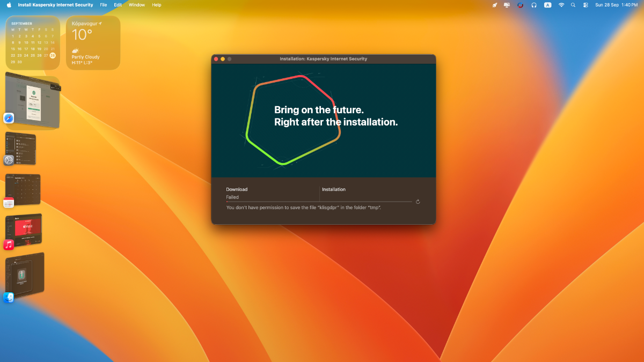Viewport: 644px width, 362px height.
Task: Open the September calendar widget
Action: pos(33,43)
